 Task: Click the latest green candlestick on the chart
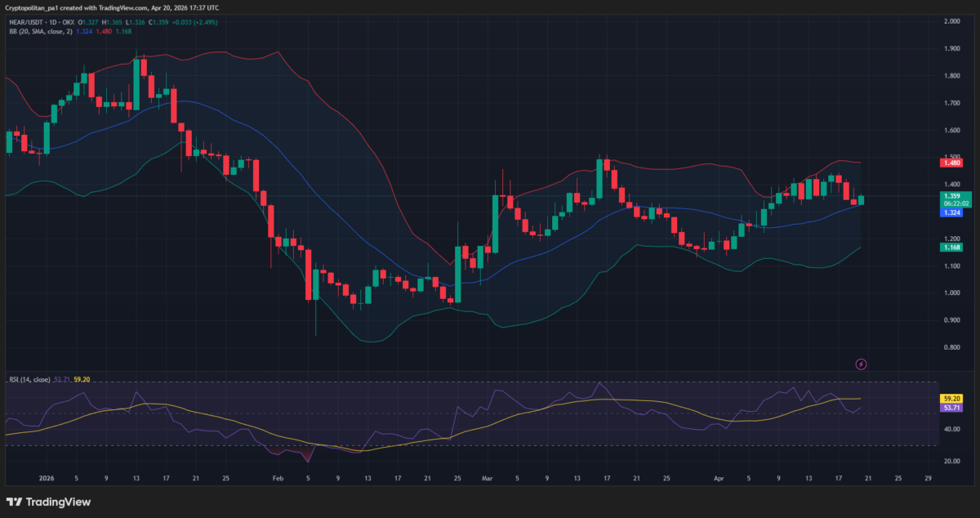pyautogui.click(x=861, y=199)
